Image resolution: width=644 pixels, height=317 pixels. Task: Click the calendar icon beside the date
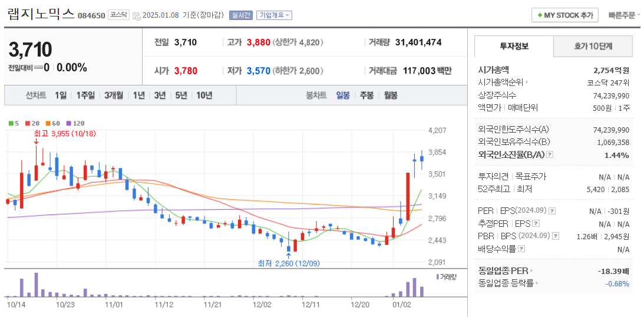click(x=137, y=16)
